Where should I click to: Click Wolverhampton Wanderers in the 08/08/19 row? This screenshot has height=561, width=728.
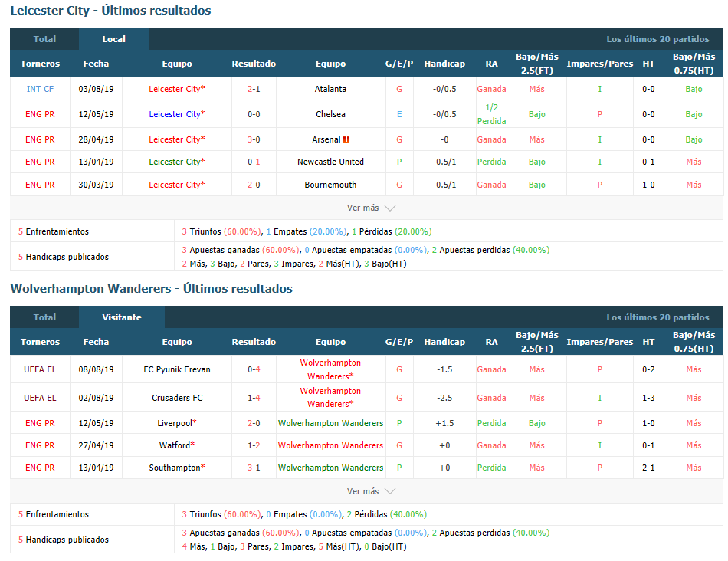(330, 369)
